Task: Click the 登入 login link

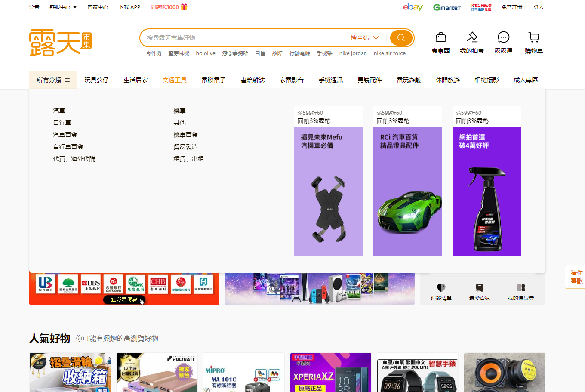Action: coord(539,7)
